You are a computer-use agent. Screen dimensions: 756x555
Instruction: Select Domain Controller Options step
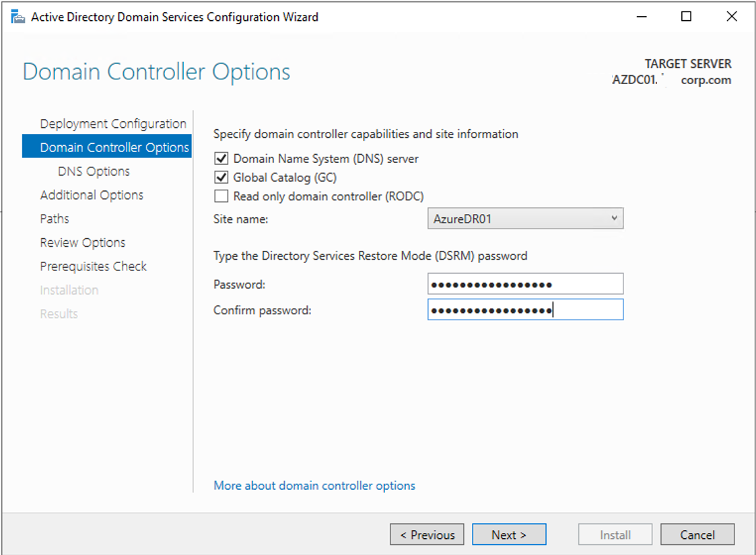[107, 147]
